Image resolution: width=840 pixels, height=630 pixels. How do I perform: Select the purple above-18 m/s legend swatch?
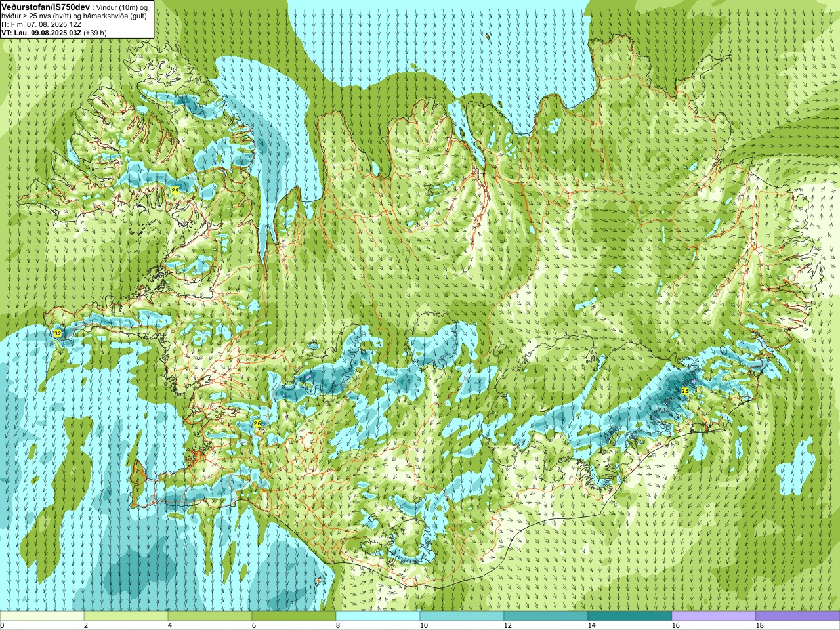(798, 616)
